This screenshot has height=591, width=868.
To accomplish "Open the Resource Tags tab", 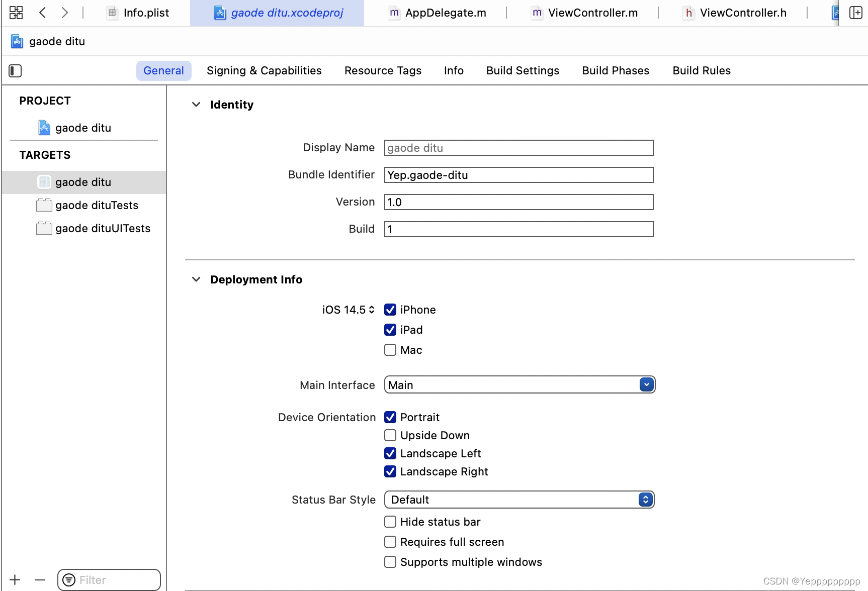I will 383,71.
